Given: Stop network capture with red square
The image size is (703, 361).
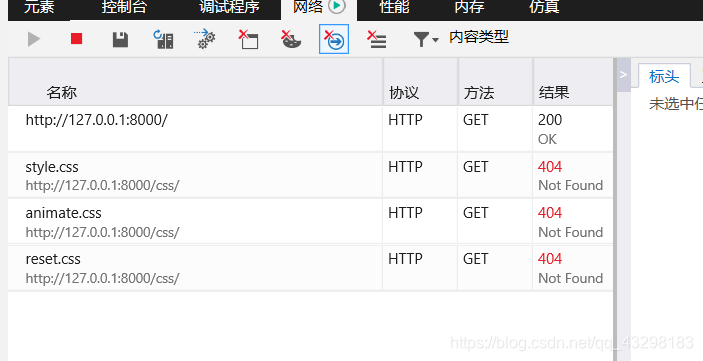Looking at the screenshot, I should (x=77, y=39).
